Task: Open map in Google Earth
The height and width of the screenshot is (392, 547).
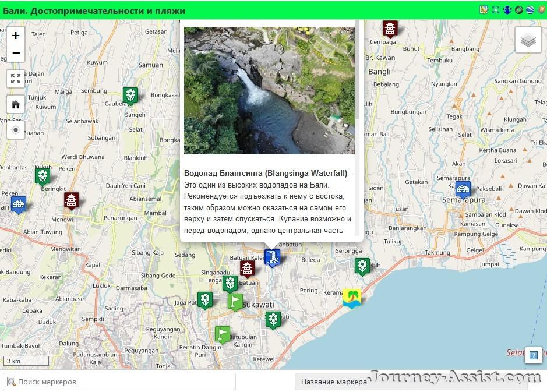Action: tap(530, 10)
